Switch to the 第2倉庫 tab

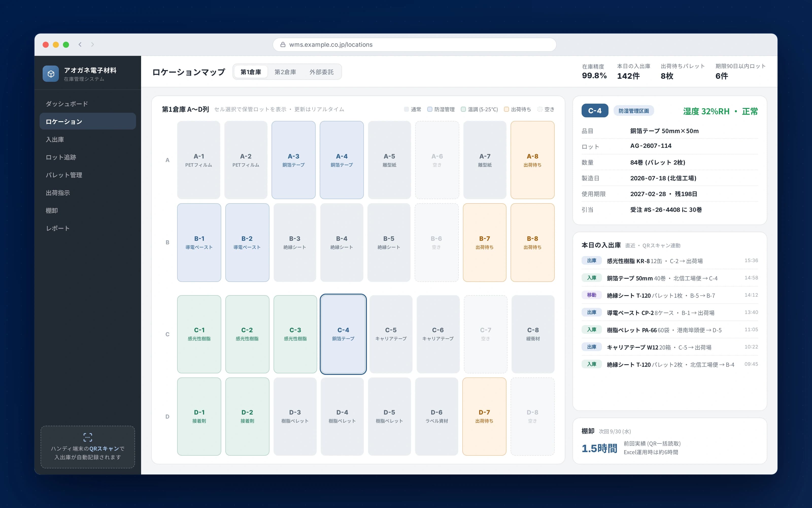point(285,72)
